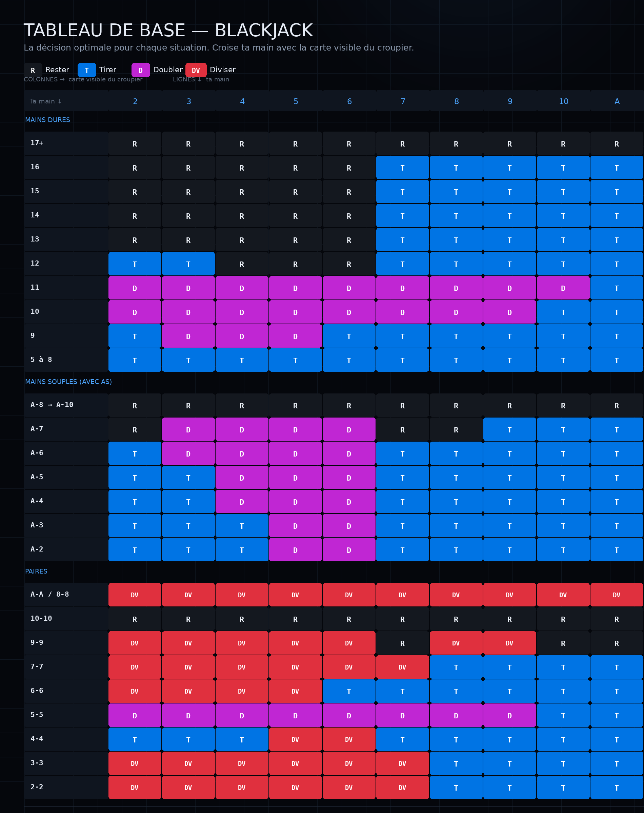Click the R cell for 9-9 against dealer 7
644x813 pixels.
[402, 643]
